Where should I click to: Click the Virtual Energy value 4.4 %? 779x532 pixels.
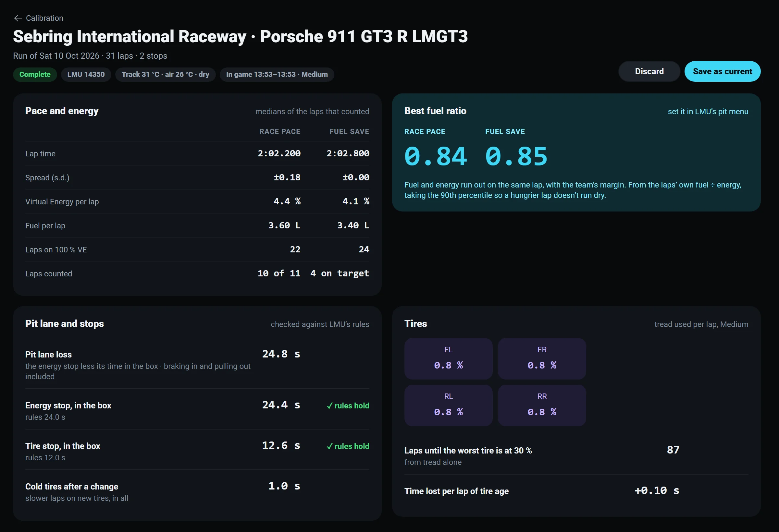(x=287, y=201)
